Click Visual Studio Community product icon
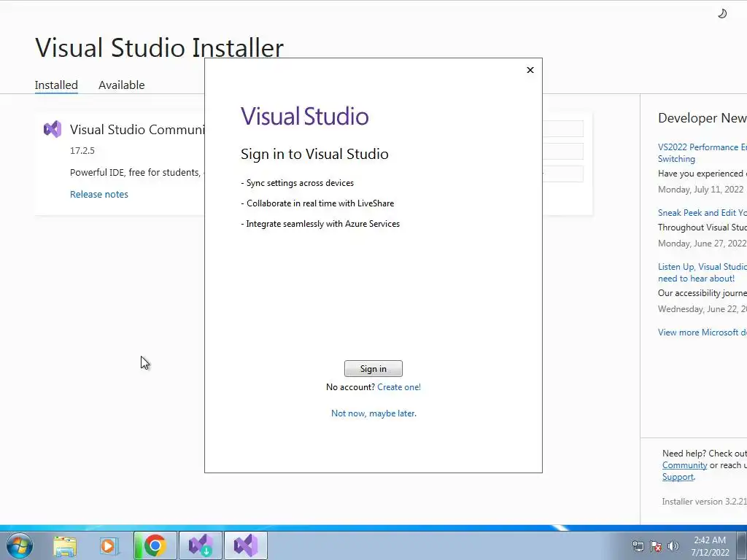The image size is (747, 560). point(53,129)
